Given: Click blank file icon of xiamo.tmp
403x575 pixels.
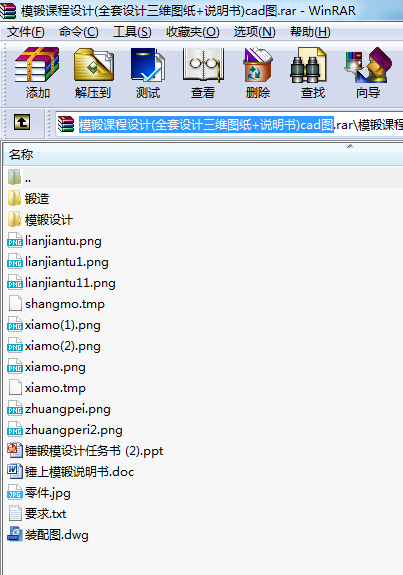Looking at the screenshot, I should click(x=15, y=387).
